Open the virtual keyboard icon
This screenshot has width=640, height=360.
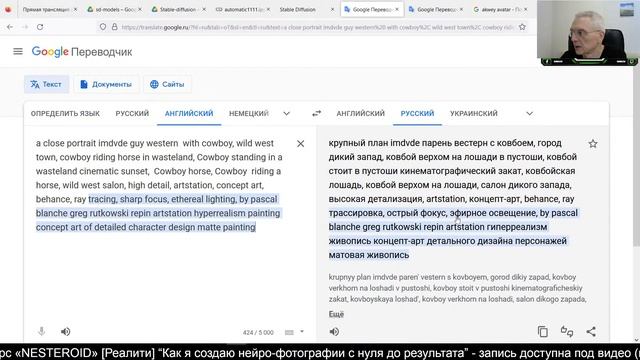[289, 332]
